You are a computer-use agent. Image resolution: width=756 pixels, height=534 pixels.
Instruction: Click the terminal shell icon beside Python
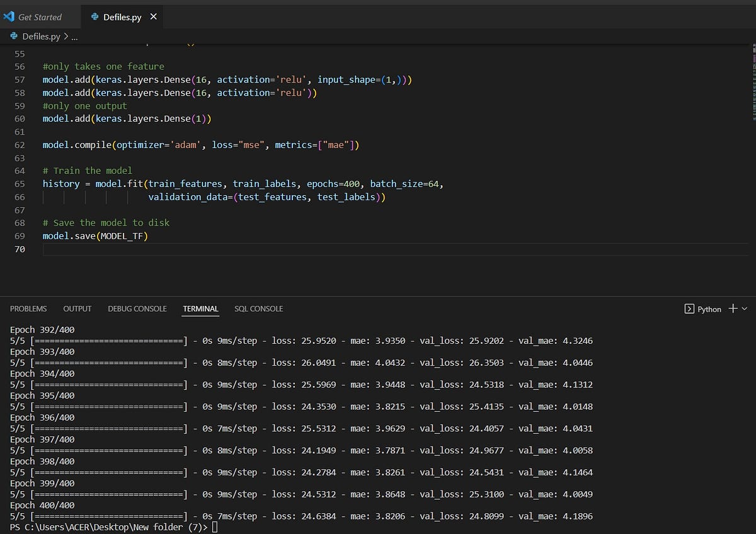(x=689, y=309)
